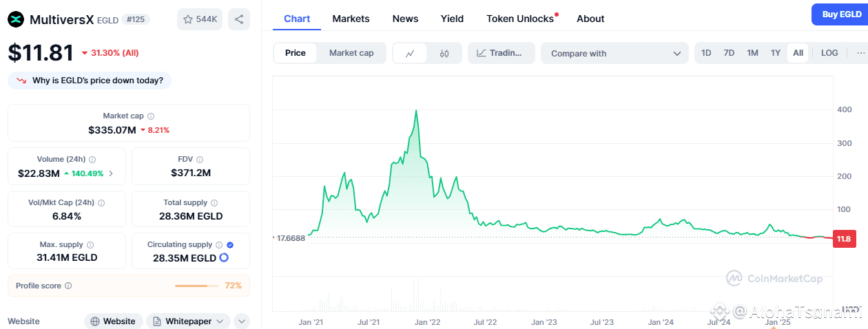Set chart range to 1Y

click(776, 53)
